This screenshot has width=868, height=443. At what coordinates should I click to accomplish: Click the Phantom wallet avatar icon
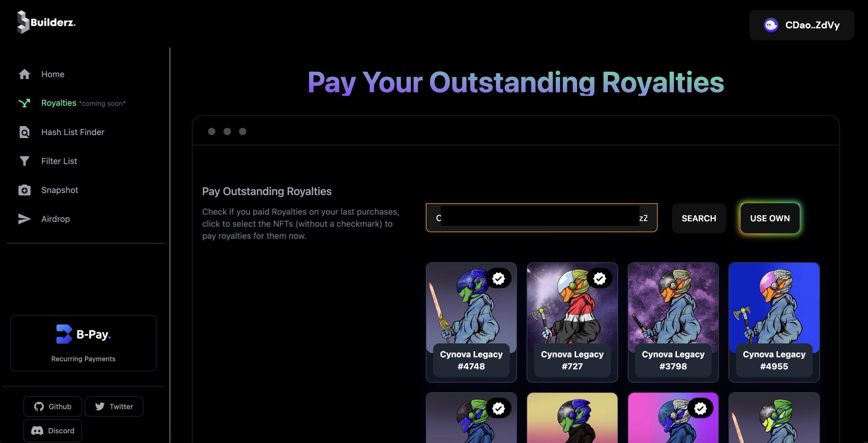click(x=771, y=25)
